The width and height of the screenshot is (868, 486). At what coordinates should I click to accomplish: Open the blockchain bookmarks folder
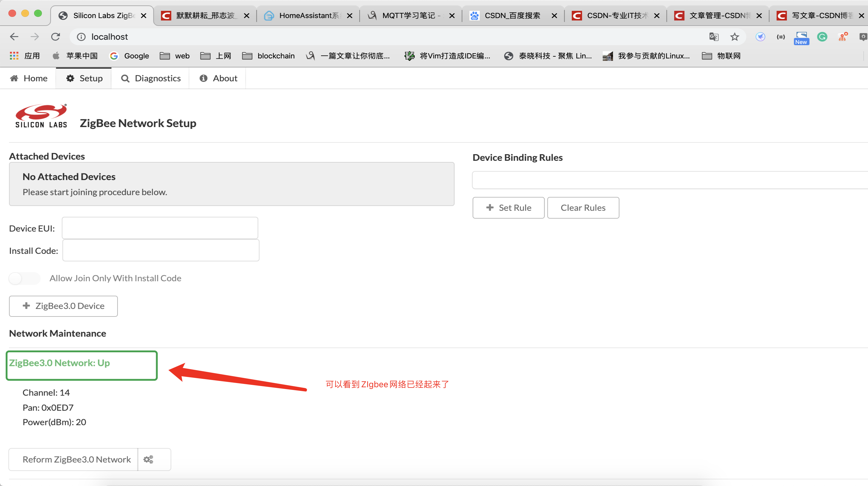[268, 56]
